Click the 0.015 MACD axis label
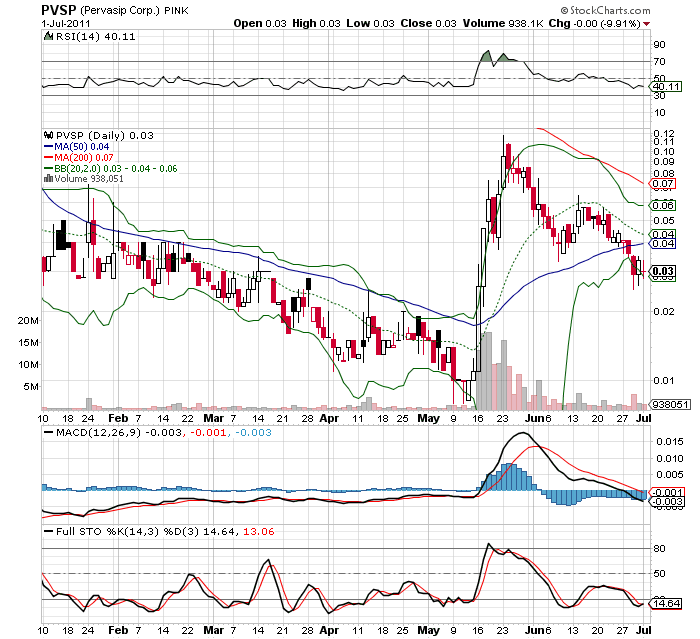700x639 pixels. tap(670, 442)
